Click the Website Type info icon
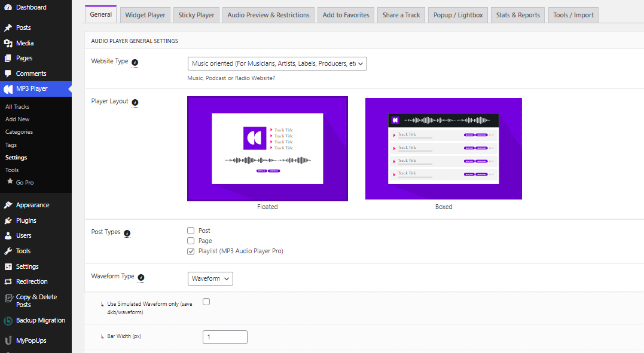Viewport: 644px width, 353px height. [x=135, y=62]
